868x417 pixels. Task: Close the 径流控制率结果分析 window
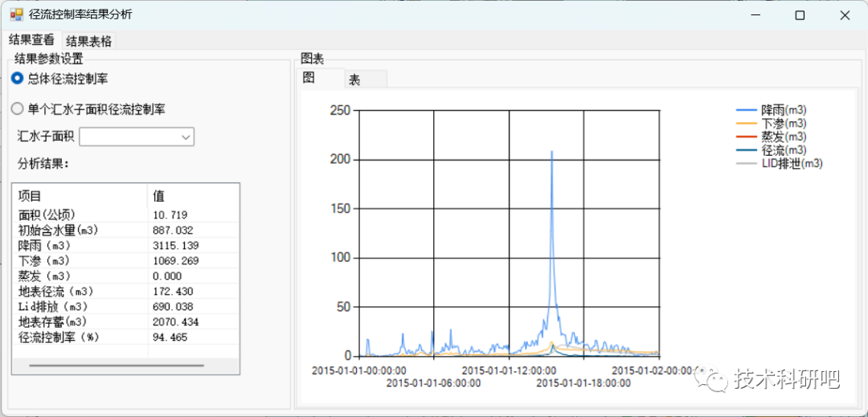click(x=845, y=15)
